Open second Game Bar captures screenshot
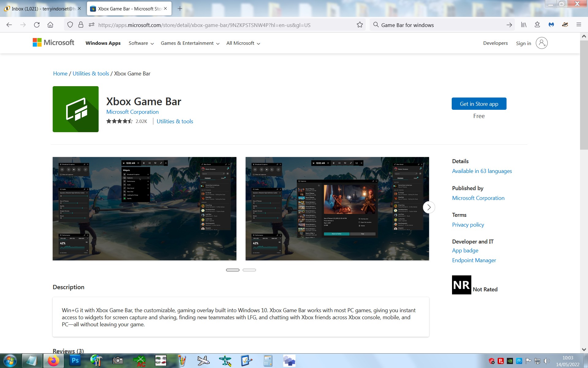 coord(337,209)
